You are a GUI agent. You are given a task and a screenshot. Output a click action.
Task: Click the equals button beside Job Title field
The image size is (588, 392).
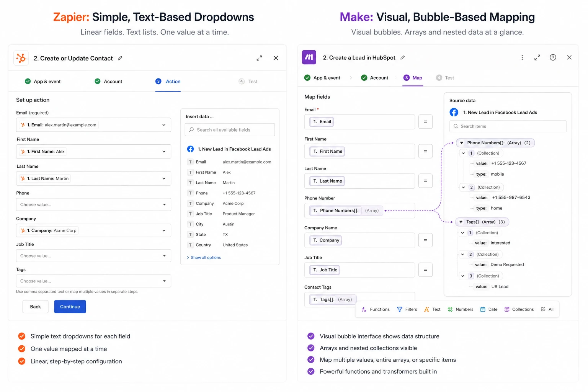(425, 269)
